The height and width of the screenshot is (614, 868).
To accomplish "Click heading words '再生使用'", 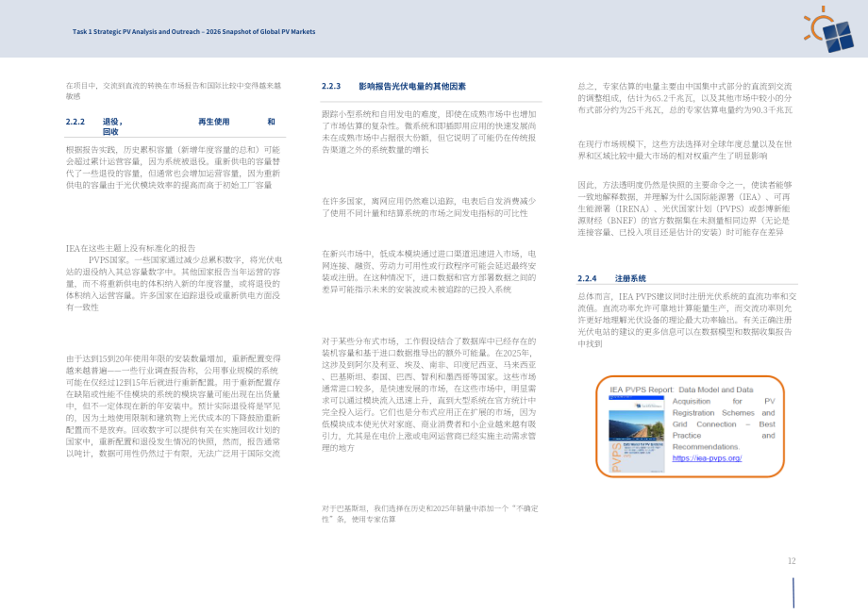I will (x=213, y=122).
